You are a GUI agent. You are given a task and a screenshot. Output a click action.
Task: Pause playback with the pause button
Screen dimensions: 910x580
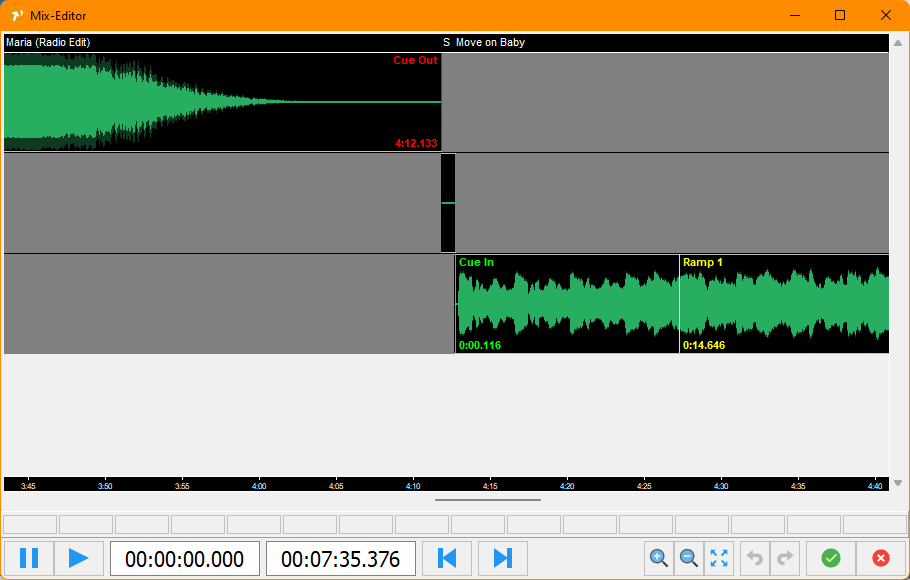click(29, 559)
